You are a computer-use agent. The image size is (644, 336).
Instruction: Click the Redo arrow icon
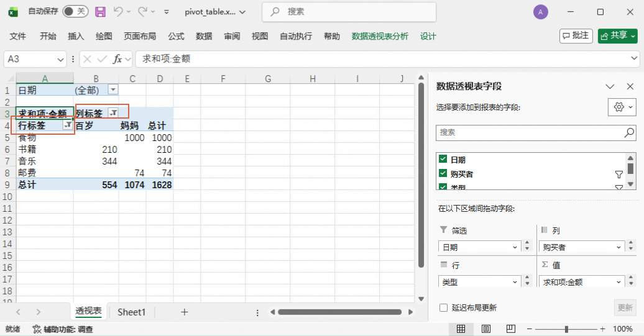click(x=142, y=12)
